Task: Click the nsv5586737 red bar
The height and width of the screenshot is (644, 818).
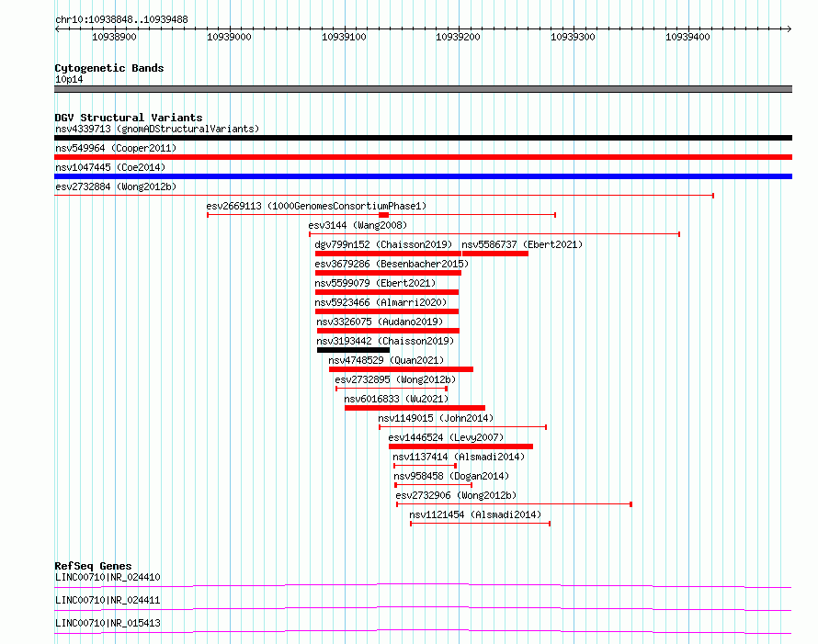Action: [495, 254]
